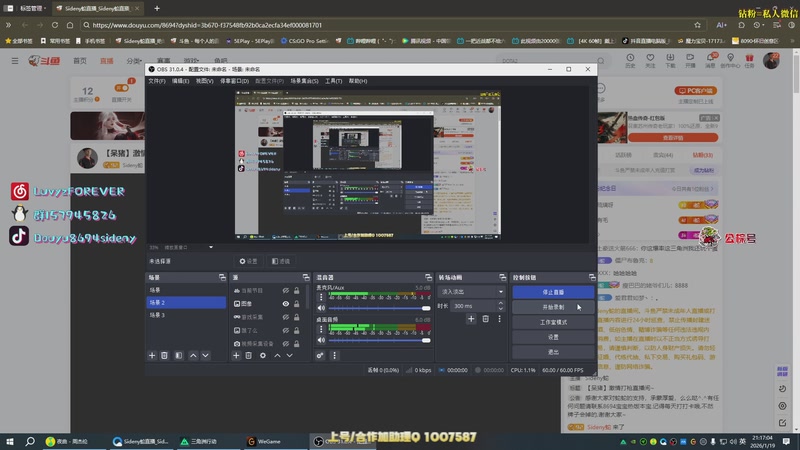
Task: Delete the selected source with the trash icon
Action: coord(248,356)
